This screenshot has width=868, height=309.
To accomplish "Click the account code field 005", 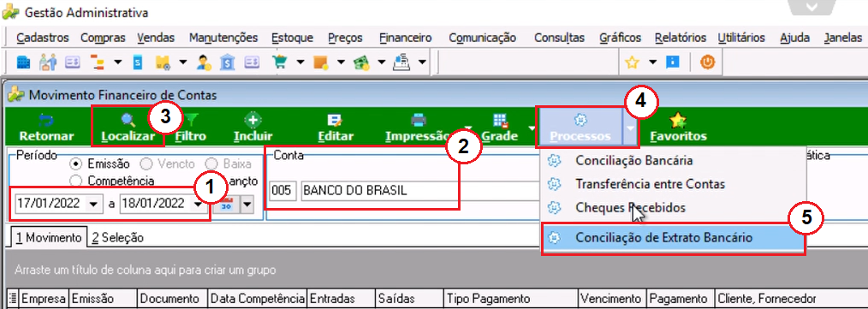I will click(x=282, y=191).
